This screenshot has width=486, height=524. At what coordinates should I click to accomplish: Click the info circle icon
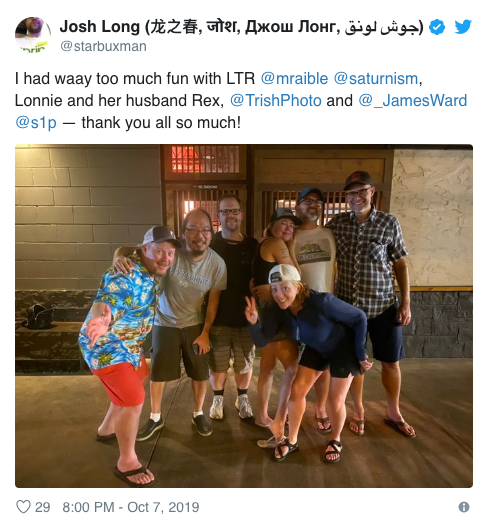point(464,507)
